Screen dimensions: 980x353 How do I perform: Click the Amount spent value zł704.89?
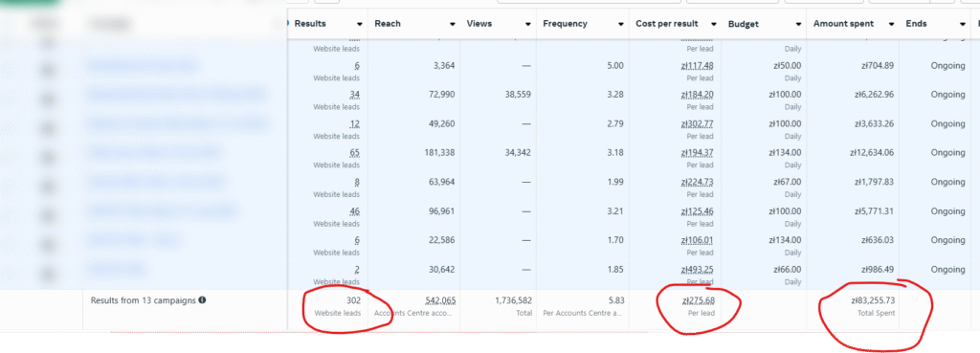(x=878, y=66)
